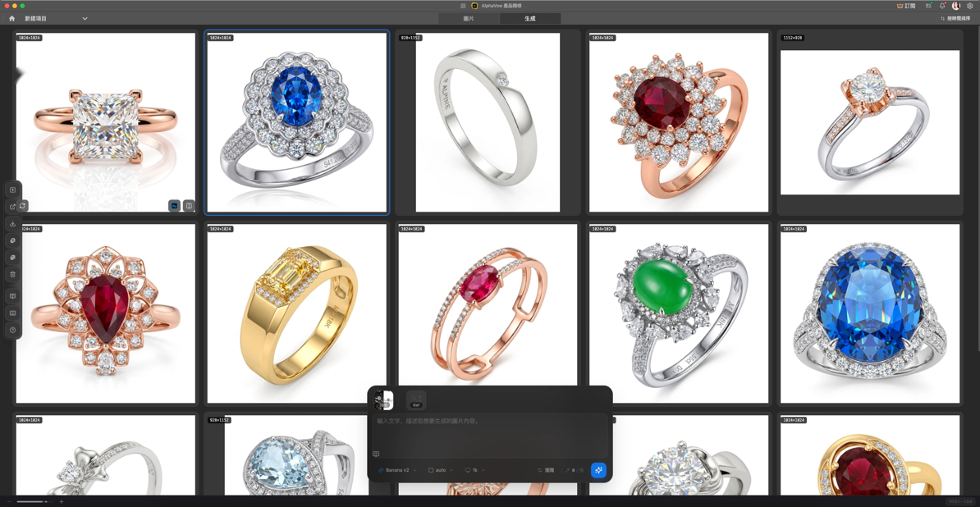Select the plain white gold ALPINE band thumbnail
Viewport: 980px width, 507px height.
[488, 122]
